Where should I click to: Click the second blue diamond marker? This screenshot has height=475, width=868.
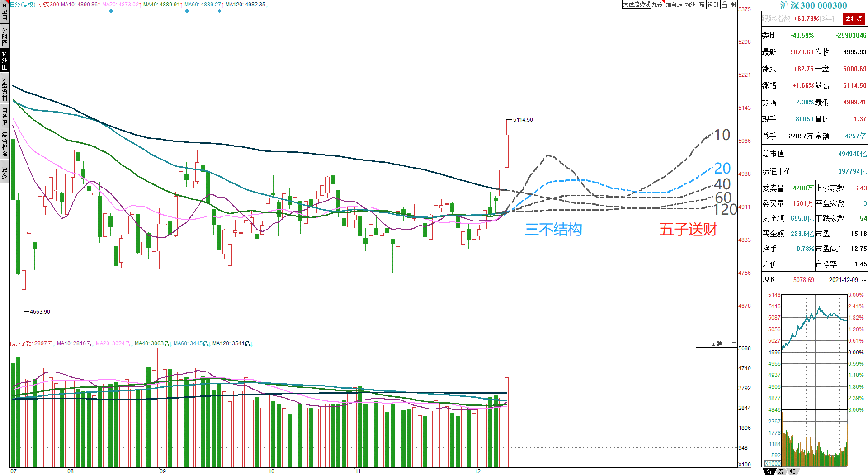[187, 11]
